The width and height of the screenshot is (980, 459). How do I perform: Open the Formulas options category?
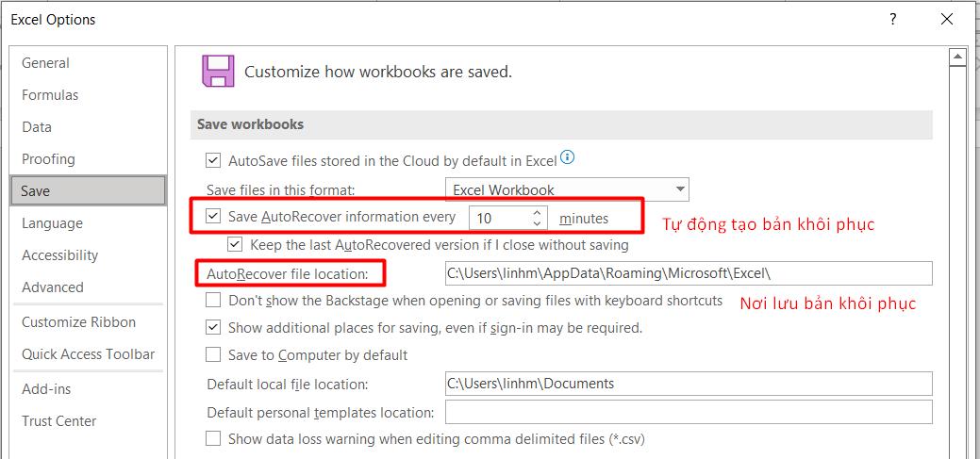[x=50, y=95]
